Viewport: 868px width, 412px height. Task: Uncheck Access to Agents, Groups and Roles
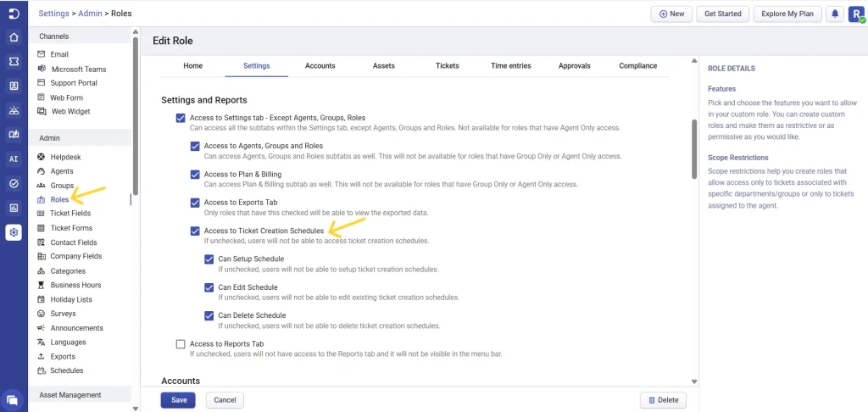pyautogui.click(x=194, y=146)
